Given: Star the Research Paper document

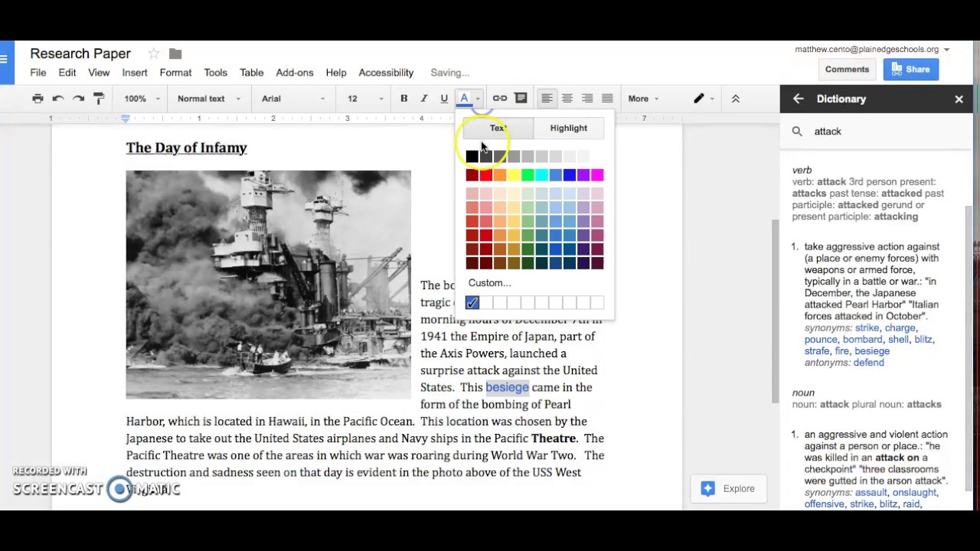Looking at the screenshot, I should click(154, 54).
